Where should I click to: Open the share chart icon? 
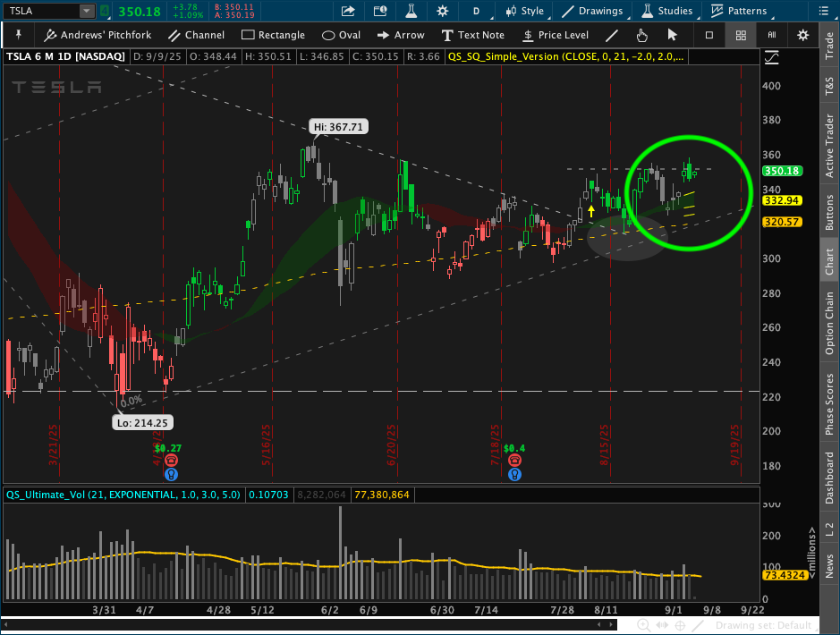[x=348, y=11]
